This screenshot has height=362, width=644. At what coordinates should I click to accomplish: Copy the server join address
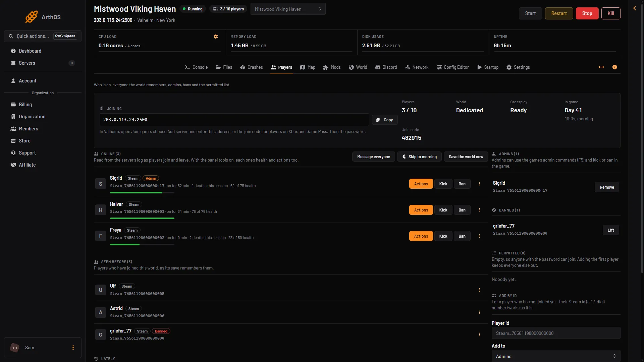pyautogui.click(x=384, y=120)
